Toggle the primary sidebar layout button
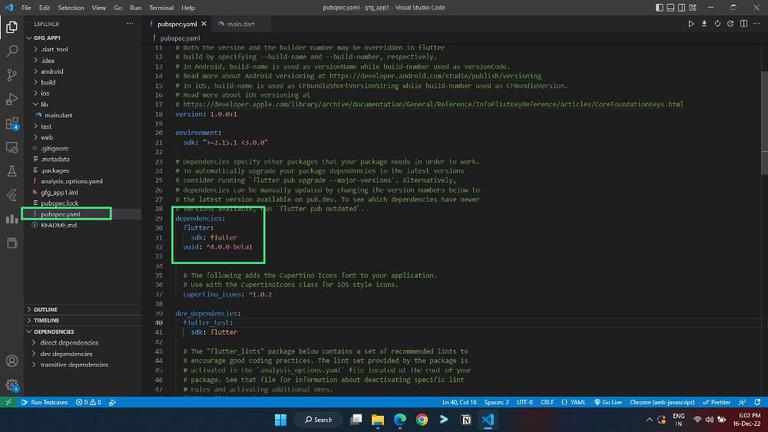The height and width of the screenshot is (432, 768). click(660, 7)
